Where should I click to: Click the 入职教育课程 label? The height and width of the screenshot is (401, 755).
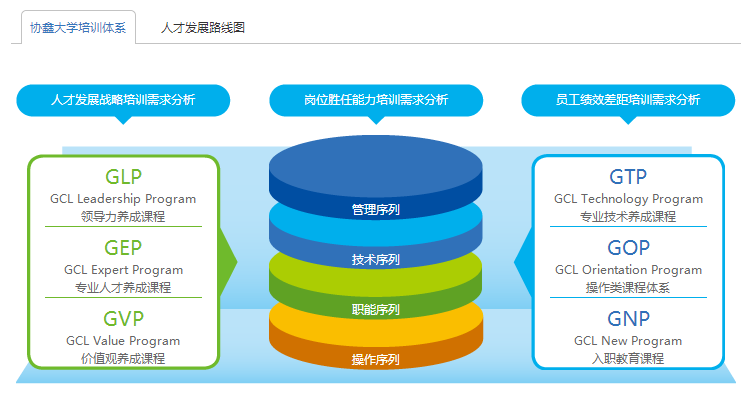click(628, 359)
